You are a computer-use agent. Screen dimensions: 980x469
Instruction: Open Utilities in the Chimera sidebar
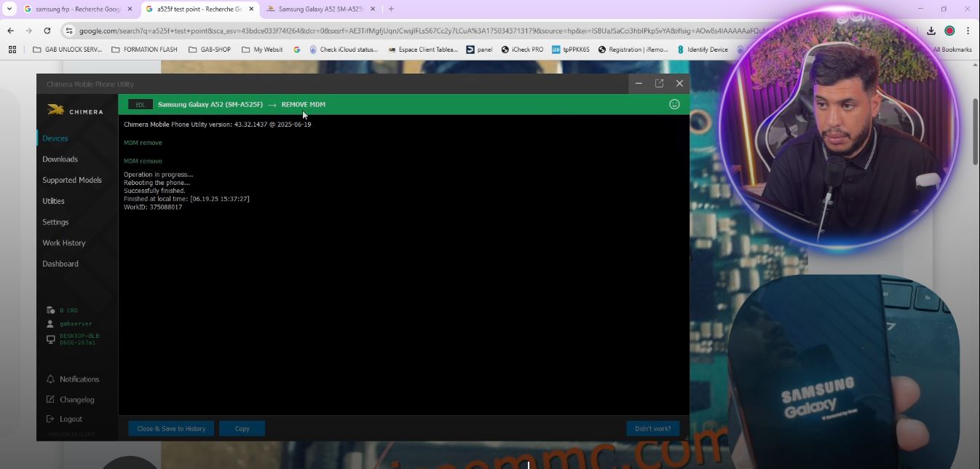coord(53,201)
